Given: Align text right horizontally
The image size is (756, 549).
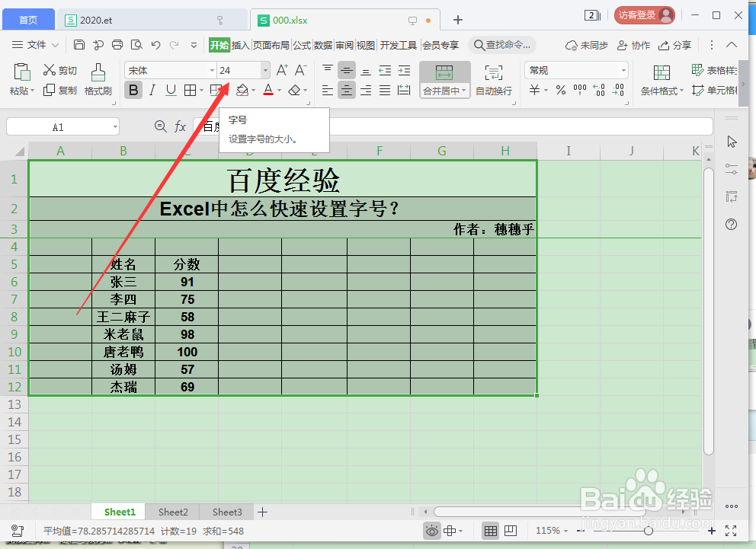Looking at the screenshot, I should pyautogui.click(x=366, y=90).
